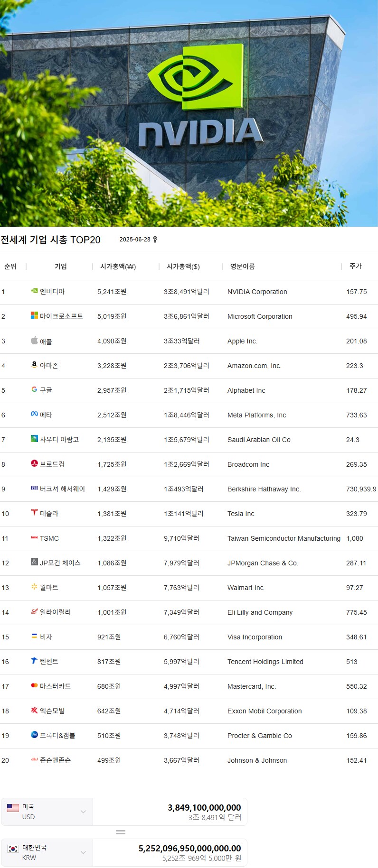Click the Mastercard logo icon in row 17
378x868 pixels.
pyautogui.click(x=34, y=685)
